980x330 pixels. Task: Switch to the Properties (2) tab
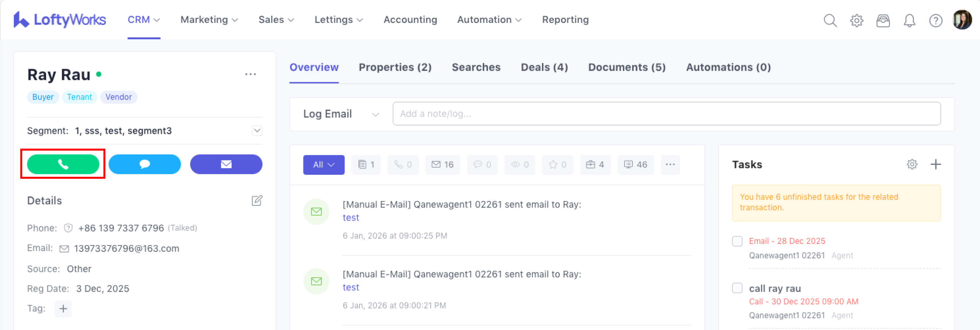pos(395,67)
